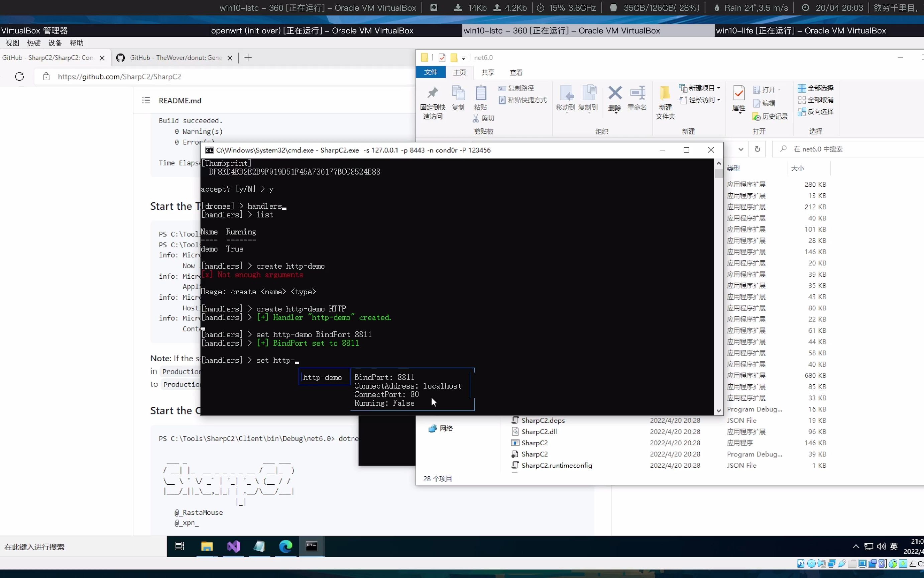Click the browser reload button

pos(19,77)
